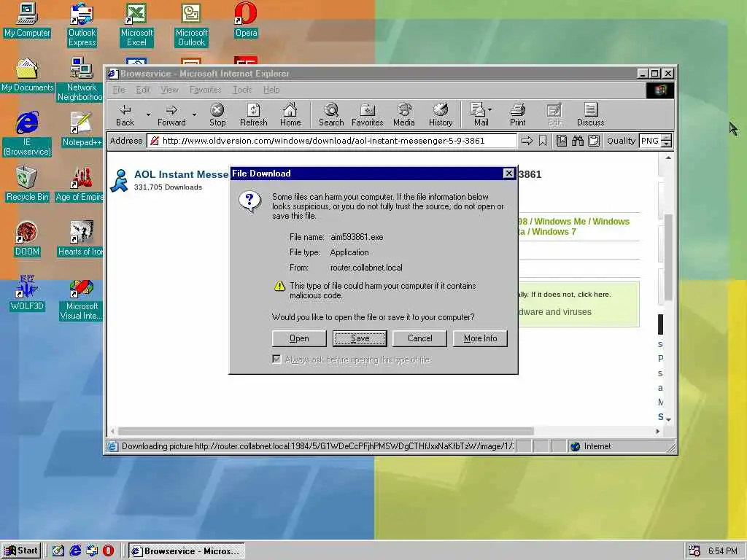747x560 pixels.
Task: Open the View menu
Action: pyautogui.click(x=169, y=90)
